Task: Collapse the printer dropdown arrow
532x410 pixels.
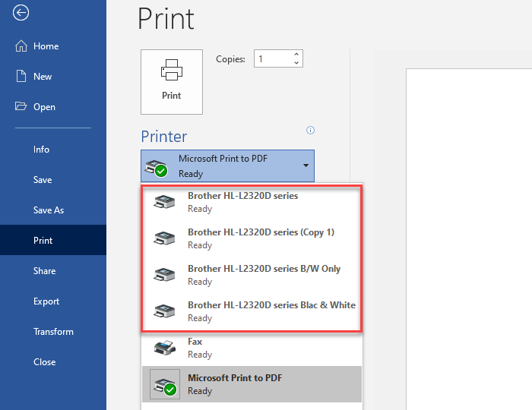Action: click(x=306, y=166)
